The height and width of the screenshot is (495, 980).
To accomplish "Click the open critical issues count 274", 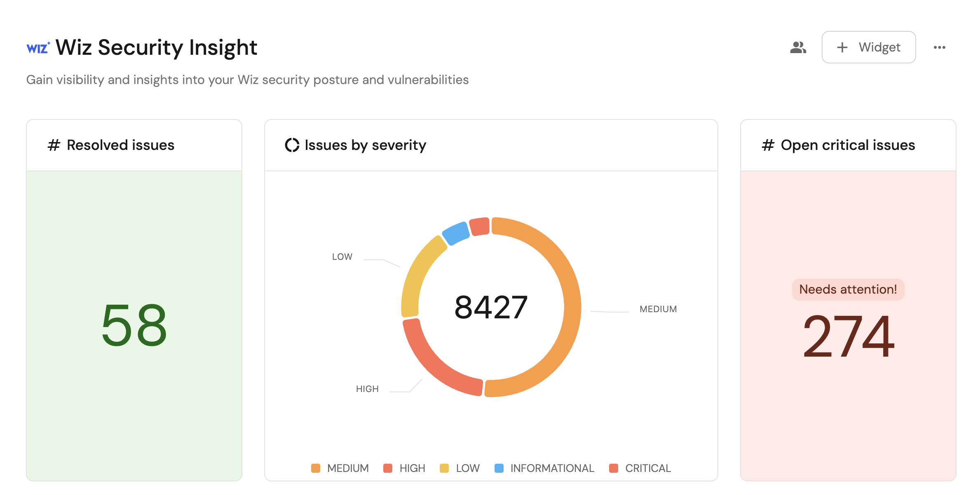I will coord(848,336).
